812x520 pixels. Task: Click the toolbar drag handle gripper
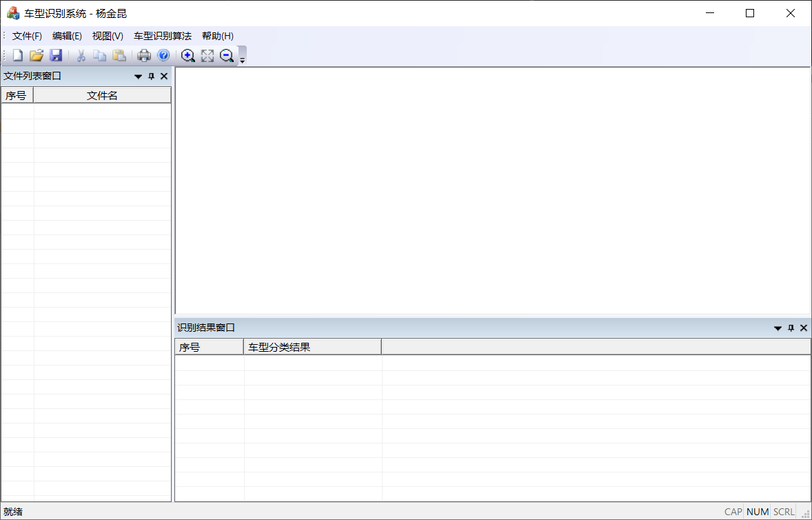[4, 55]
